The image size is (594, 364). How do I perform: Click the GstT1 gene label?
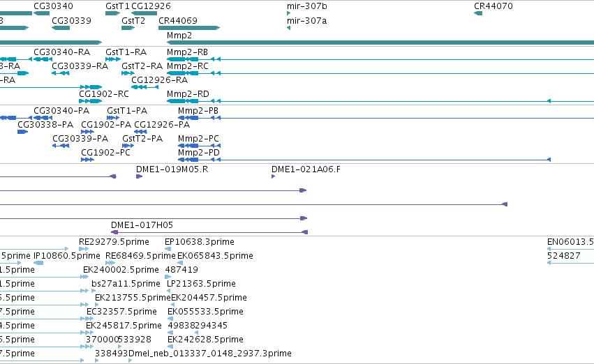click(117, 6)
